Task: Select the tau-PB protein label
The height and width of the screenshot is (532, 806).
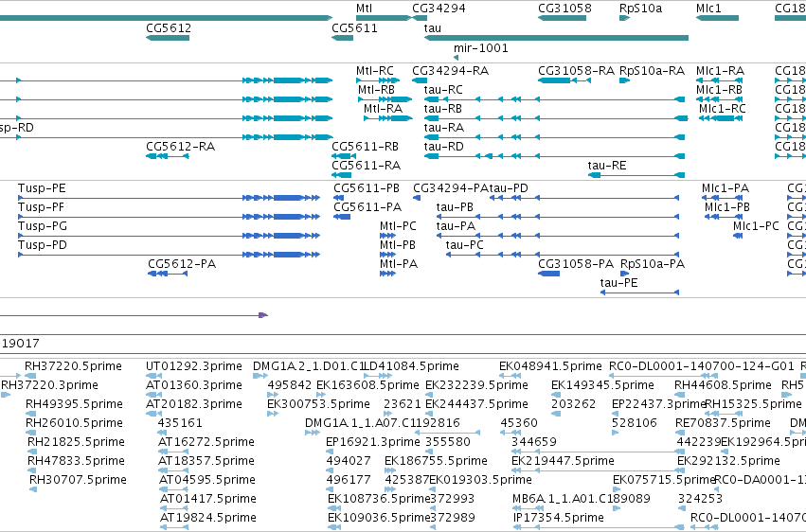Action: pyautogui.click(x=455, y=207)
